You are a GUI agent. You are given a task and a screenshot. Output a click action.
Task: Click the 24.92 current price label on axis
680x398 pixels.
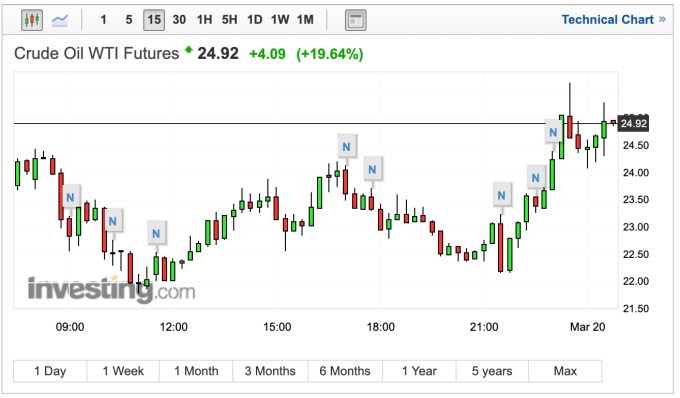click(633, 124)
